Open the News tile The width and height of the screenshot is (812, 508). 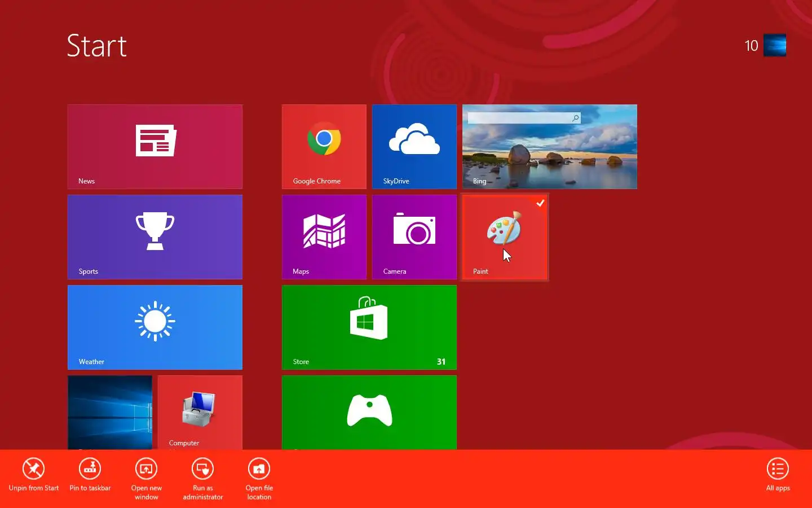(x=155, y=147)
